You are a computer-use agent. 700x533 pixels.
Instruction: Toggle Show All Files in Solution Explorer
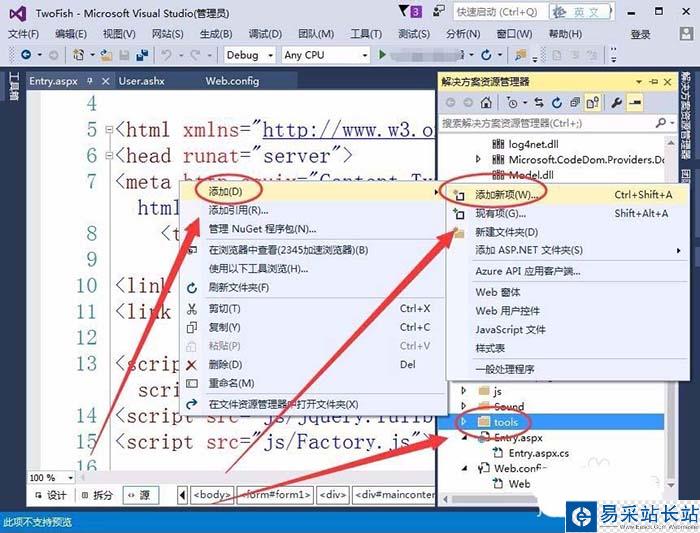[593, 103]
